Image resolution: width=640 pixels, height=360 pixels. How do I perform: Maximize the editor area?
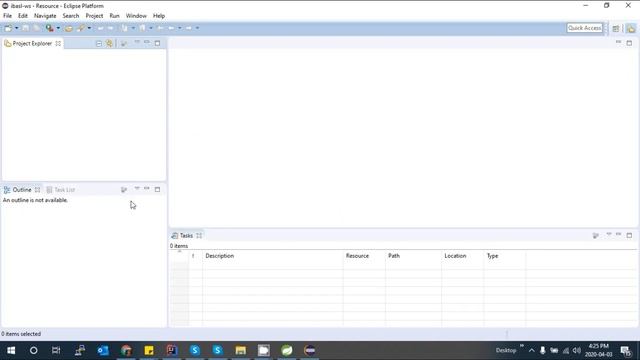pos(629,43)
